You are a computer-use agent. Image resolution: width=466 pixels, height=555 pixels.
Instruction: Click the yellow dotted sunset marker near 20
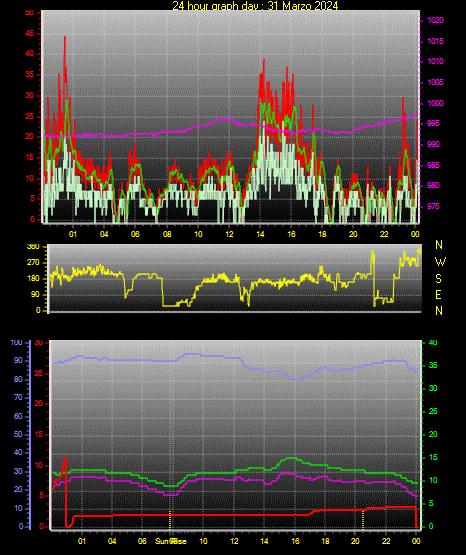[363, 520]
